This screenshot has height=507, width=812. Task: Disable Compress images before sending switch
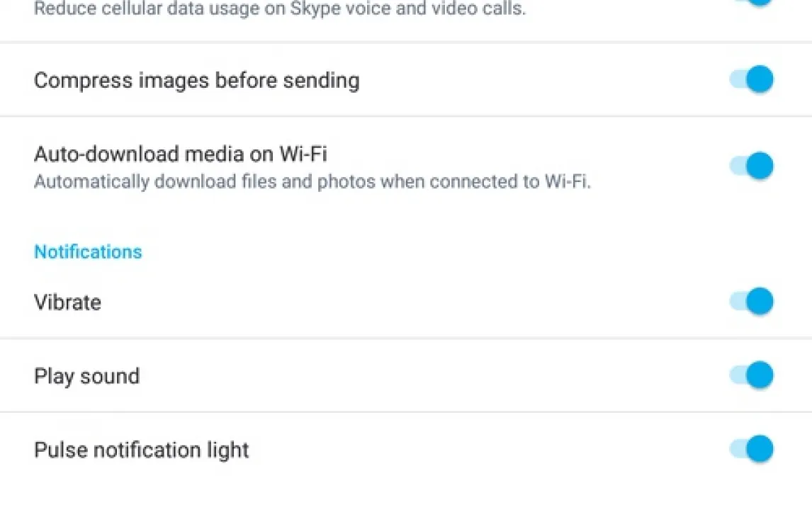[x=751, y=80]
